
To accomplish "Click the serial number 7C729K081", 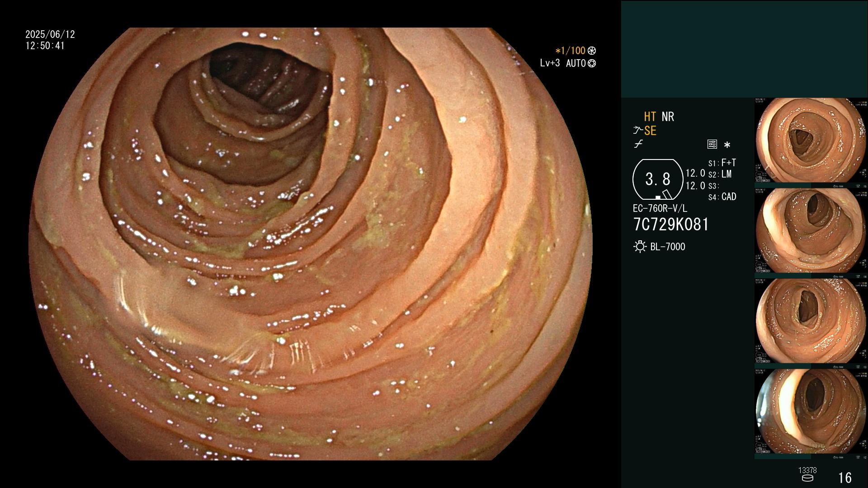I will point(671,225).
